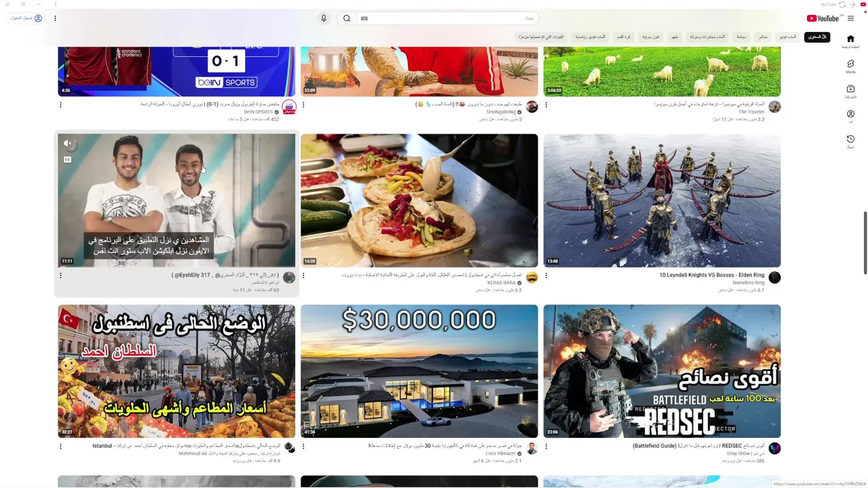Viewport: 868px width, 488px height.
Task: Open the Elden Ring knights thumbnail
Action: click(x=662, y=201)
